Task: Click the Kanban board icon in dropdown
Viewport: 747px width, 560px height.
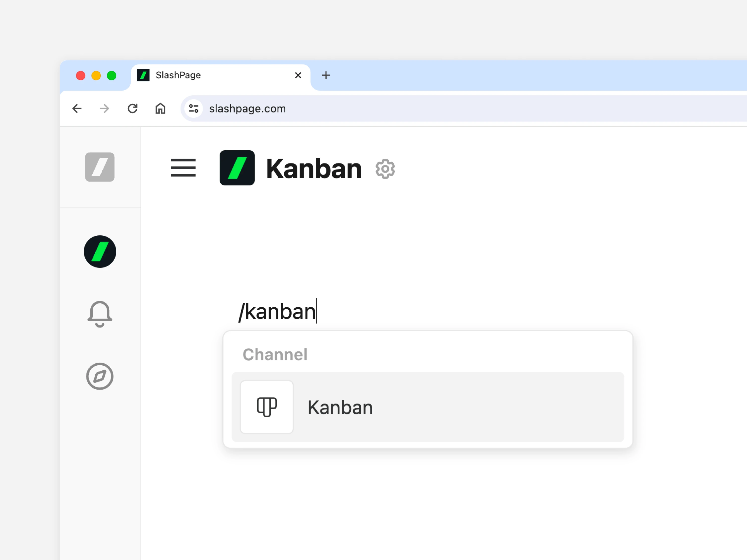Action: 267,407
